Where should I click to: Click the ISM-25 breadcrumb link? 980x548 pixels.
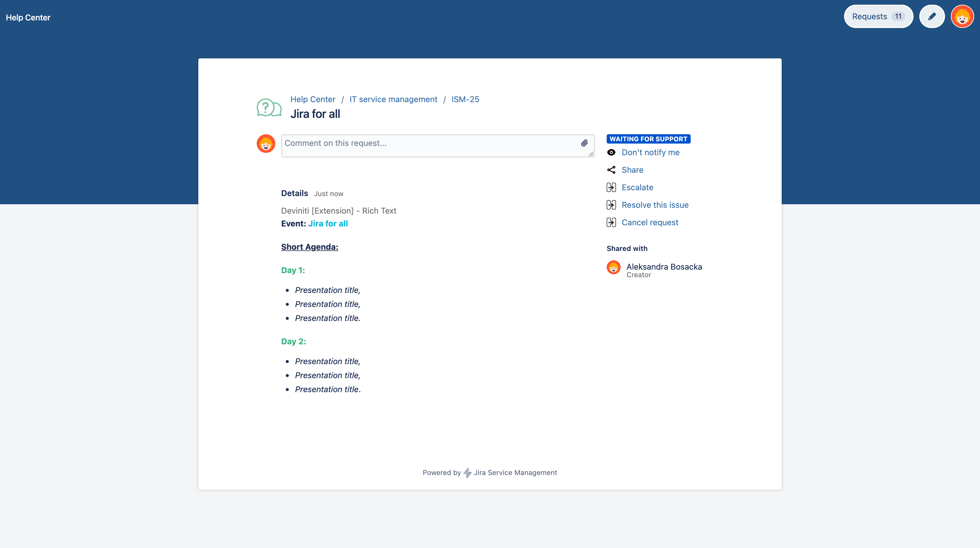(465, 99)
